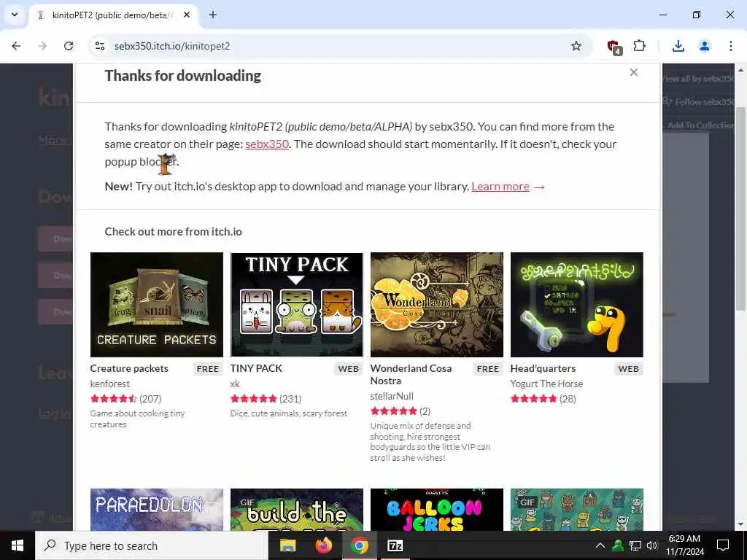This screenshot has height=560, width=747.
Task: Click the TINY PACK title link
Action: pos(256,368)
